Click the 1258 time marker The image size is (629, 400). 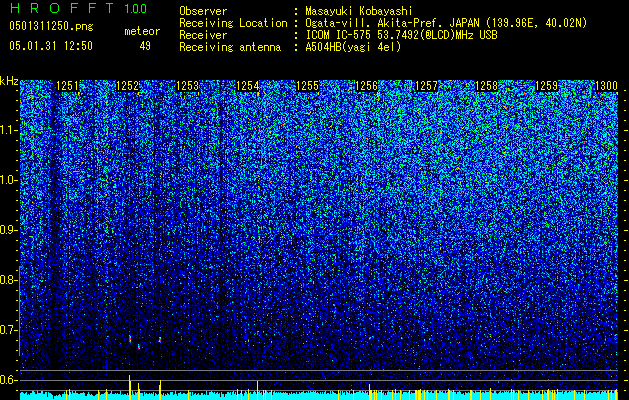(486, 86)
